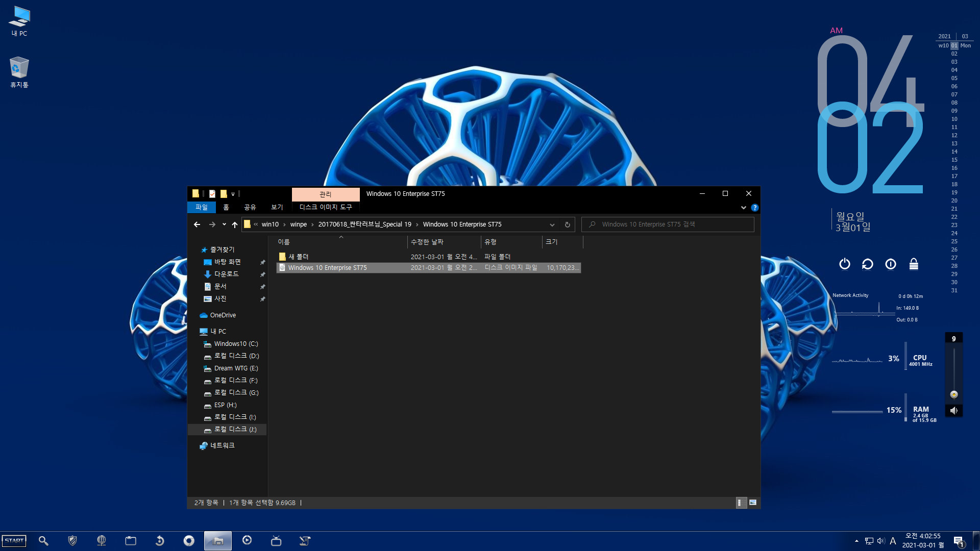This screenshot has width=980, height=551.
Task: Open 로컬 디스크 (G:) drive
Action: [x=236, y=392]
